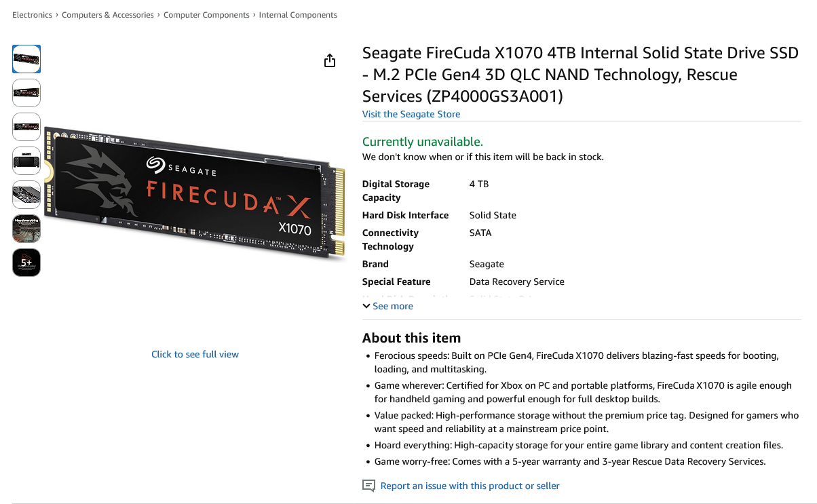
Task: Click Computers & Accessories in the breadcrumb
Action: click(107, 14)
